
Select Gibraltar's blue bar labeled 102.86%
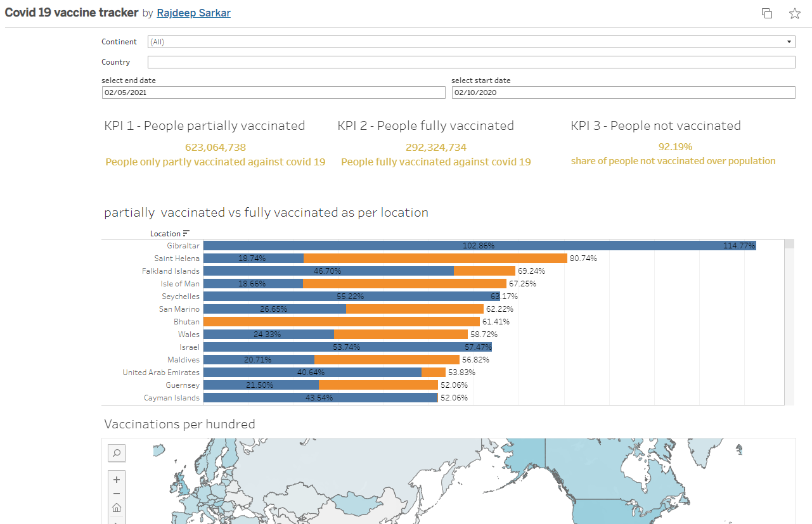click(x=479, y=246)
